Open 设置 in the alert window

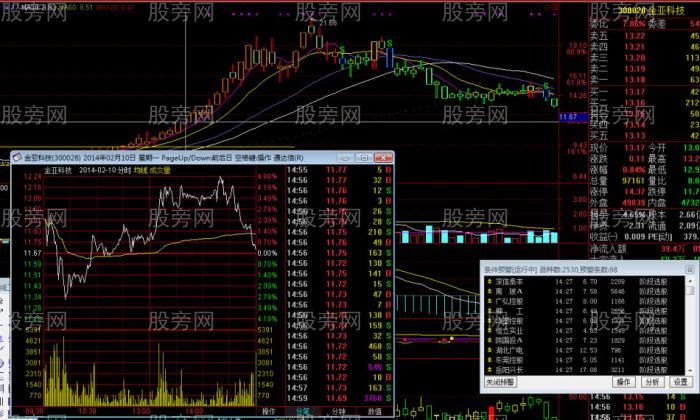tap(681, 382)
